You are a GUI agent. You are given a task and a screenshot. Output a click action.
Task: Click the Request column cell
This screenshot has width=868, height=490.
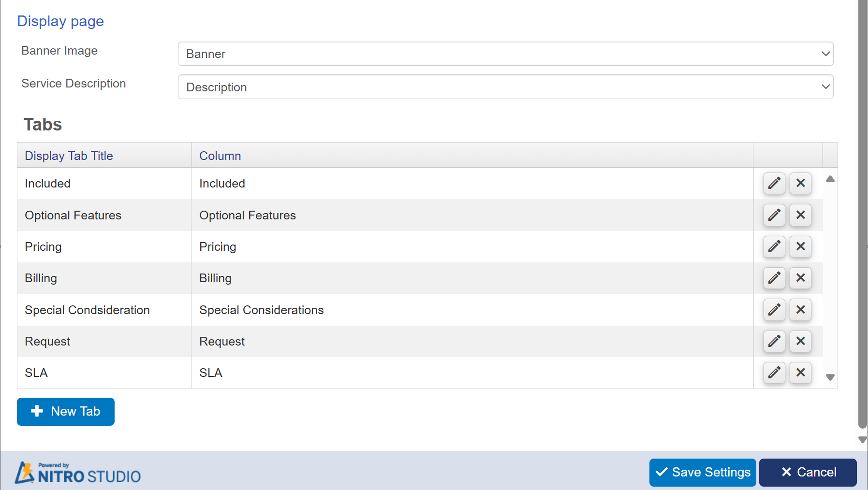click(472, 341)
